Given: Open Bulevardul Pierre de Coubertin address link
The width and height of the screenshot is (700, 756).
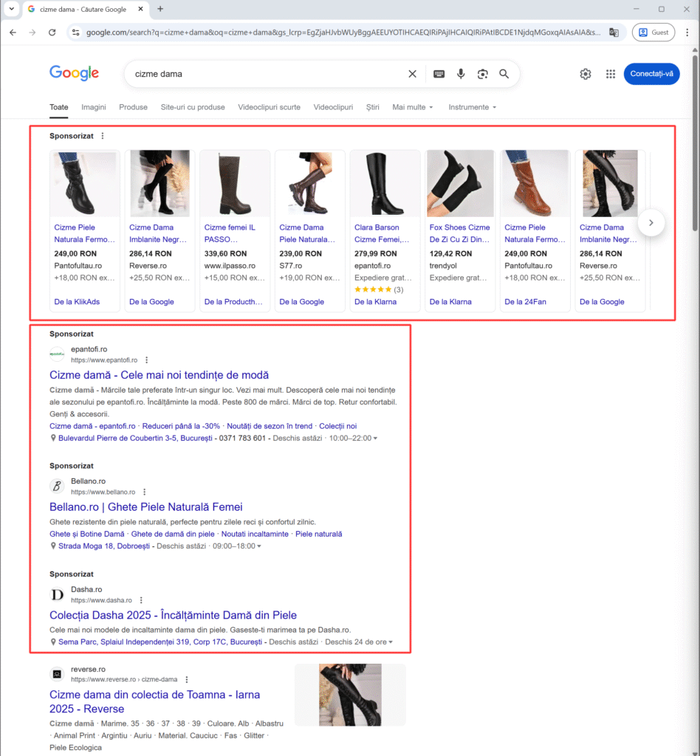Looking at the screenshot, I should [x=135, y=439].
